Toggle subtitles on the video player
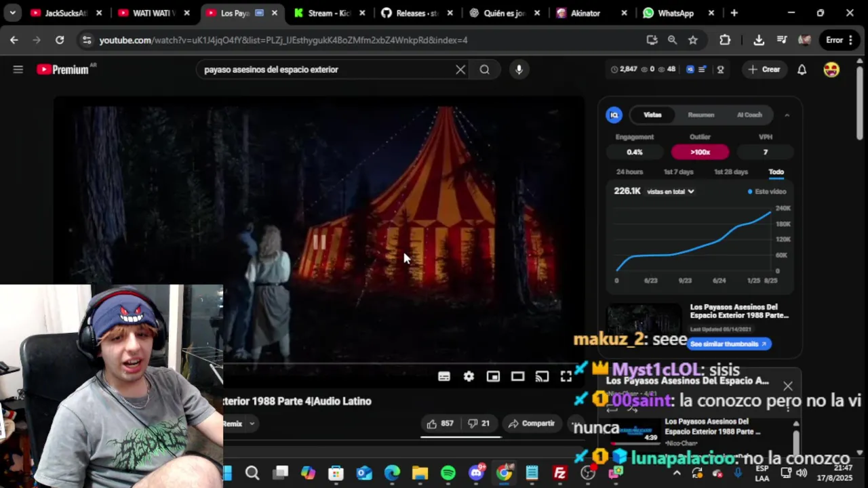Image resolution: width=868 pixels, height=488 pixels. (444, 377)
